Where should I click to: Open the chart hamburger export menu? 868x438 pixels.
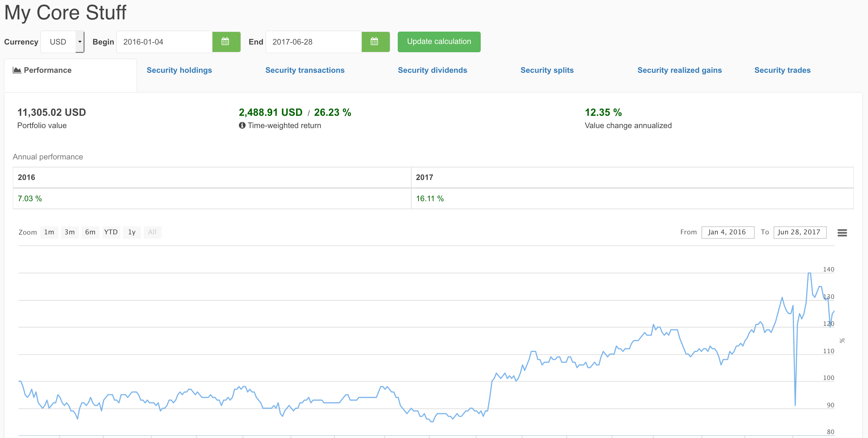click(x=842, y=233)
